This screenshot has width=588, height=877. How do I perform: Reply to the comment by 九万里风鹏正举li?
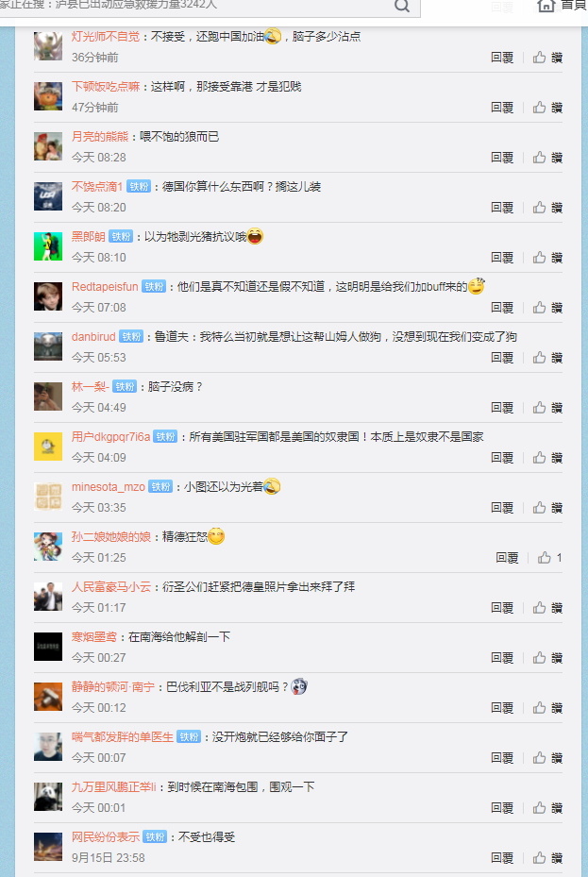pyautogui.click(x=502, y=808)
